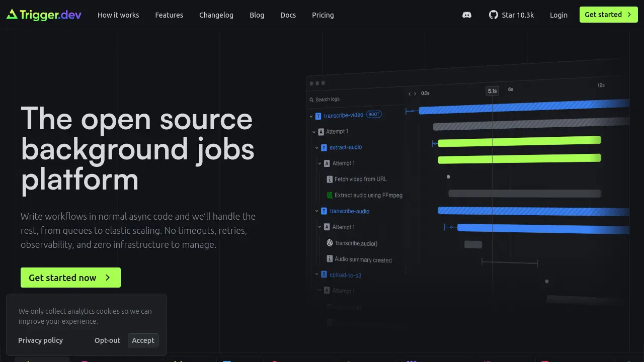644x362 pixels.
Task: Select the extract-audio task icon
Action: point(324,147)
